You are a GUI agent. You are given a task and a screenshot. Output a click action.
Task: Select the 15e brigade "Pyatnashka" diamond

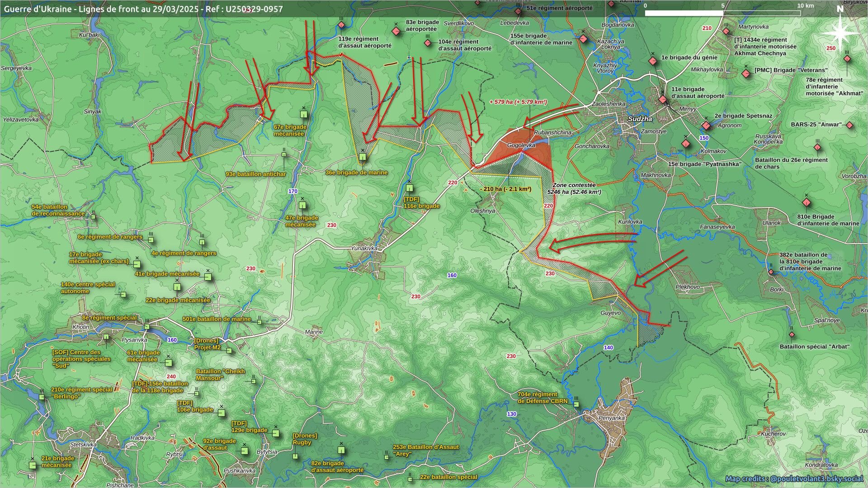686,144
